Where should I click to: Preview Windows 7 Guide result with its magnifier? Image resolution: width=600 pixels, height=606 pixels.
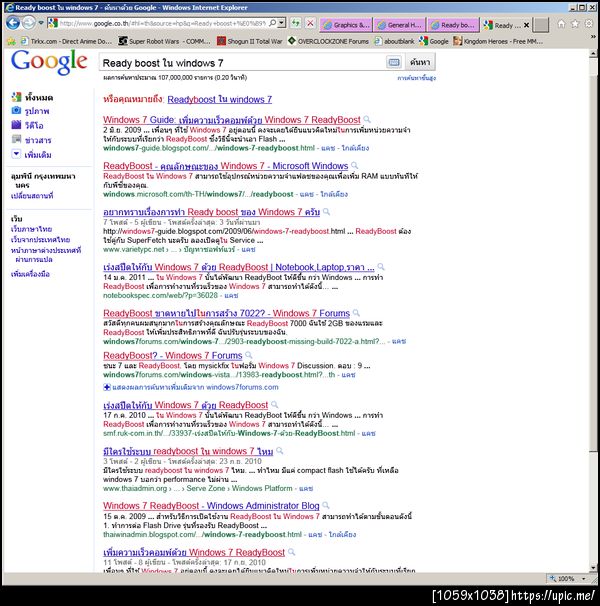(367, 119)
